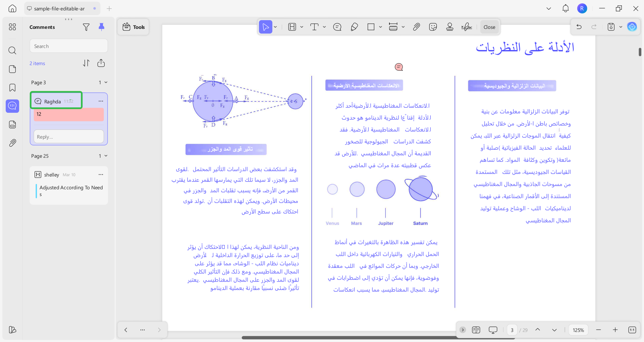Select the sticker tool
This screenshot has height=342, width=644.
(433, 27)
